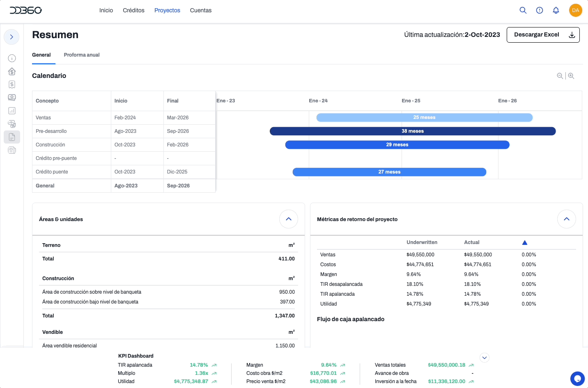This screenshot has height=388, width=588.
Task: Collapse the KPI Dashboard with the chevron
Action: (485, 358)
